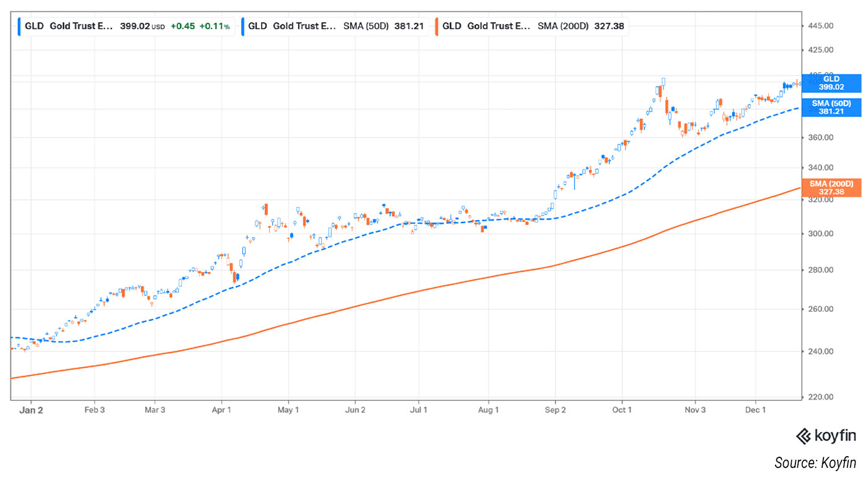Viewport: 868px width, 484px height.
Task: Click the blue GLD price legend color bar
Action: coord(20,27)
